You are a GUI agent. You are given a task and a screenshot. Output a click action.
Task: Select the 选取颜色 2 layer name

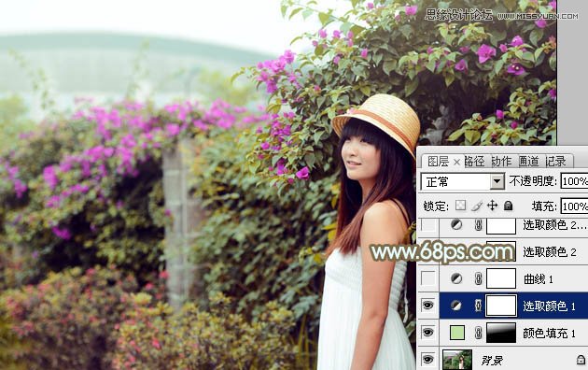coord(550,251)
